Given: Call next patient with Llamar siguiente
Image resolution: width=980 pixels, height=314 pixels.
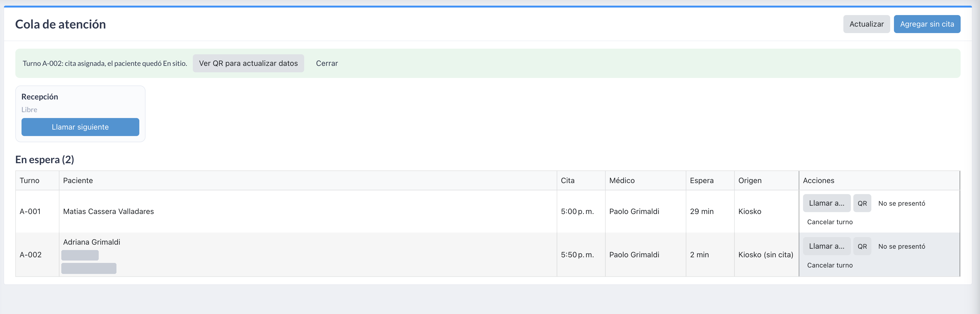Looking at the screenshot, I should click(80, 127).
